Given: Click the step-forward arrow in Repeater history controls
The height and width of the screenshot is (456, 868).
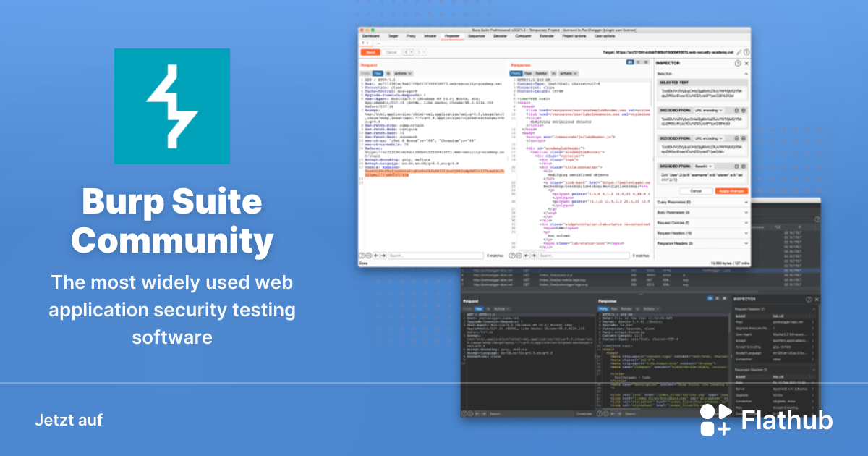Looking at the screenshot, I should point(420,51).
